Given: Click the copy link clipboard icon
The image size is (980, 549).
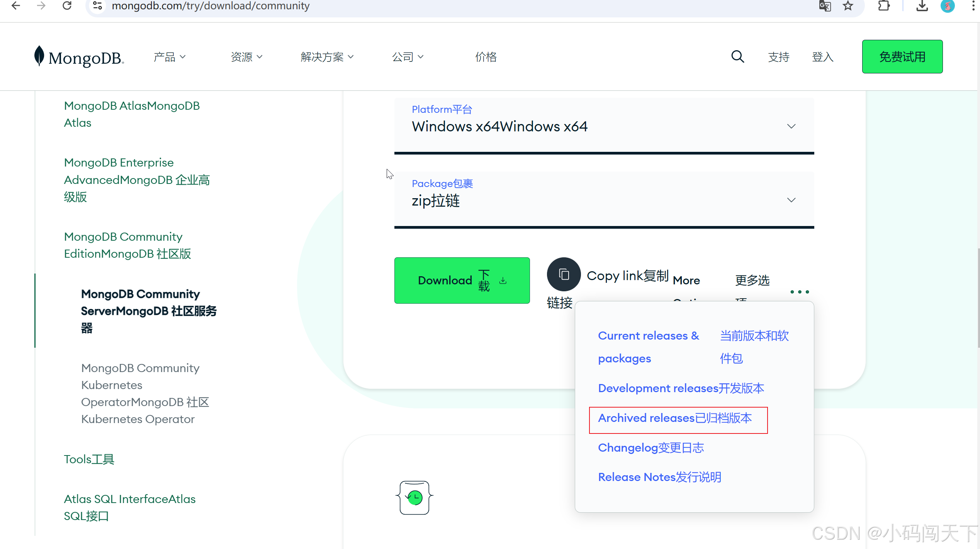Looking at the screenshot, I should pyautogui.click(x=564, y=275).
